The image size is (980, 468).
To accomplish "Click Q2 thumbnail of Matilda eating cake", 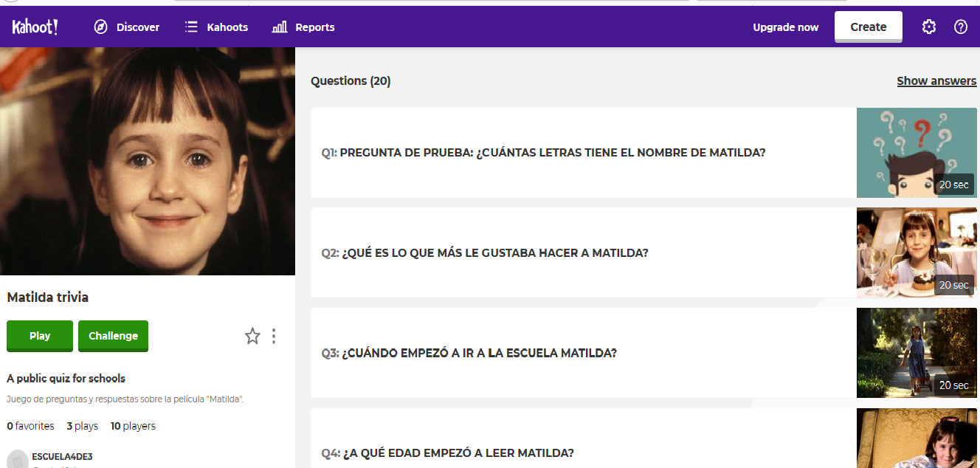I will coord(917,252).
